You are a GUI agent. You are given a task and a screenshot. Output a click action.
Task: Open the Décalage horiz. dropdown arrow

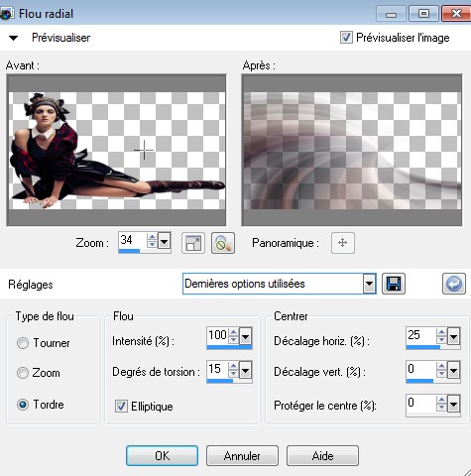point(453,337)
